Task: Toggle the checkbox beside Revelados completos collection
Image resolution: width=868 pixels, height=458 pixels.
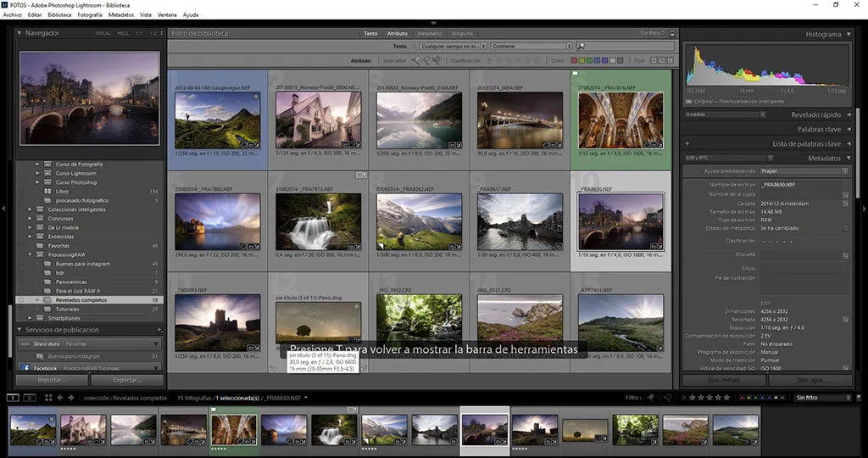Action: click(21, 300)
